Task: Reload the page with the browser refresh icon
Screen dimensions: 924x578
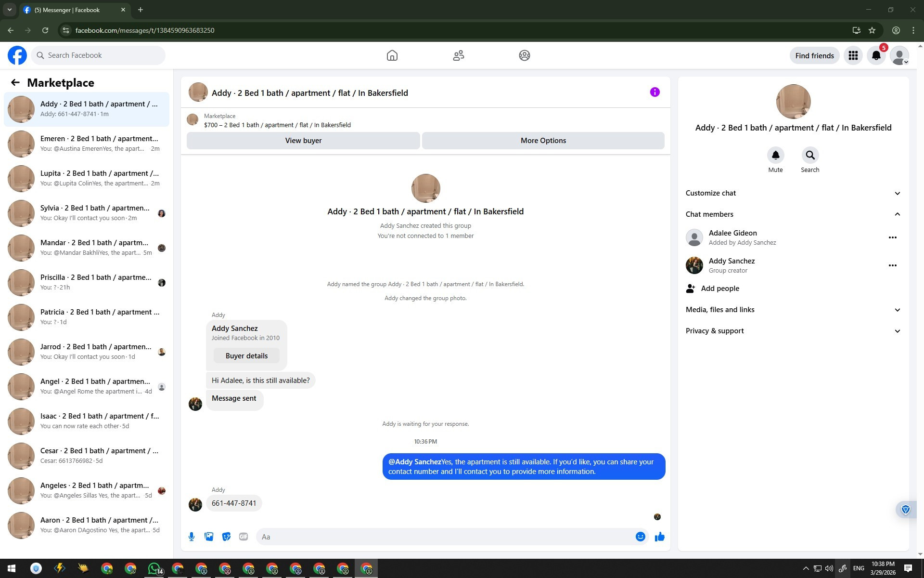Action: [45, 30]
